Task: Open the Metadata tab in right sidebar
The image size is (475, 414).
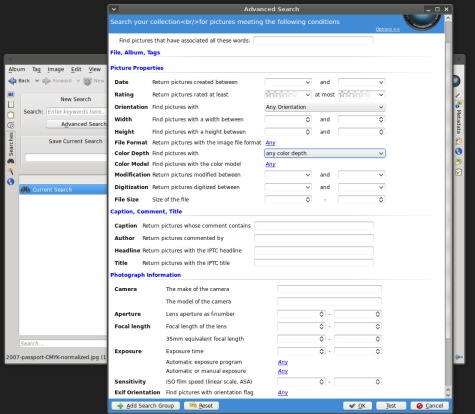Action: click(459, 118)
